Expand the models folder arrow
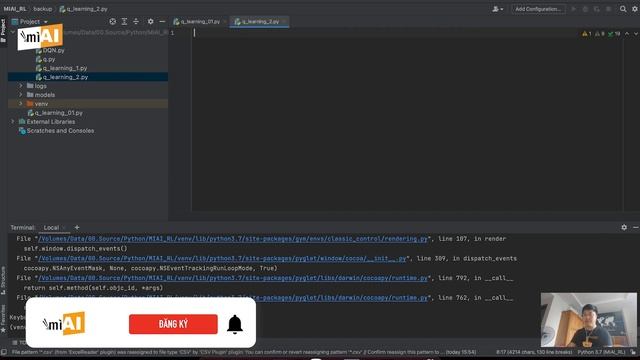Screen dimensions: 640x360 21,95
